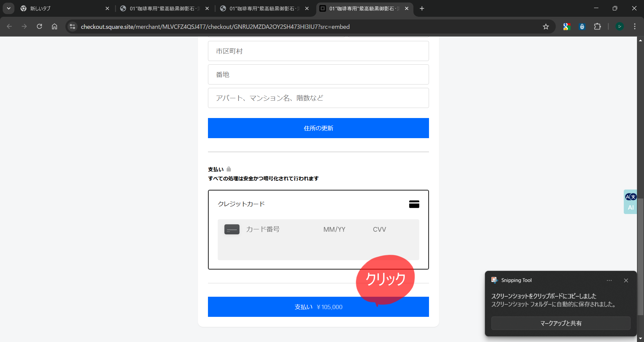View site information icon in address bar

pos(72,26)
